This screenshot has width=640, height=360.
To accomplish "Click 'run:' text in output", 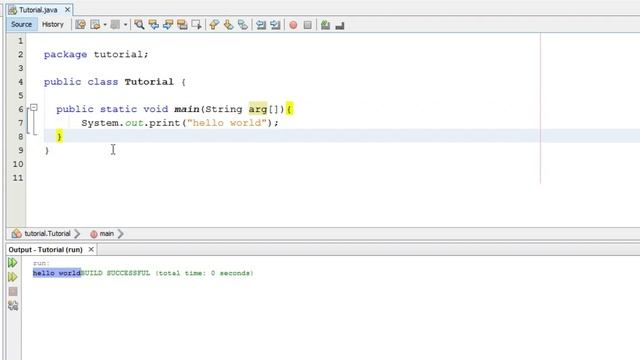I will click(x=41, y=263).
